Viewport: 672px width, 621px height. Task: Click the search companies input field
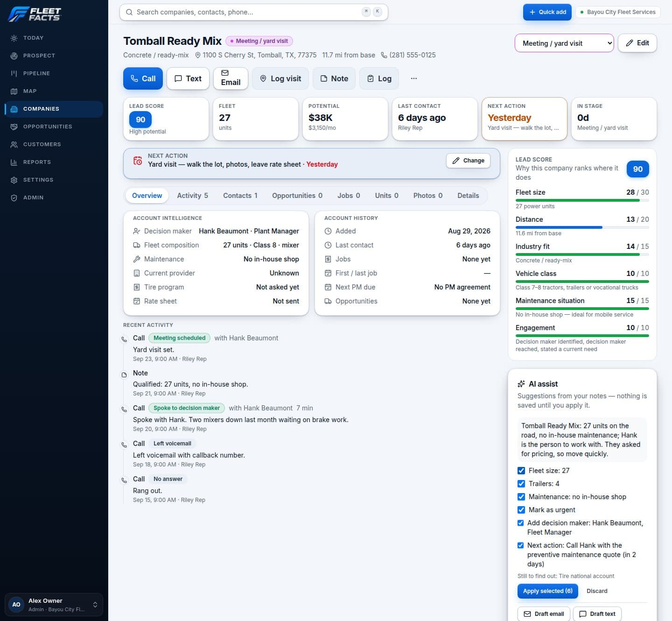pos(253,12)
